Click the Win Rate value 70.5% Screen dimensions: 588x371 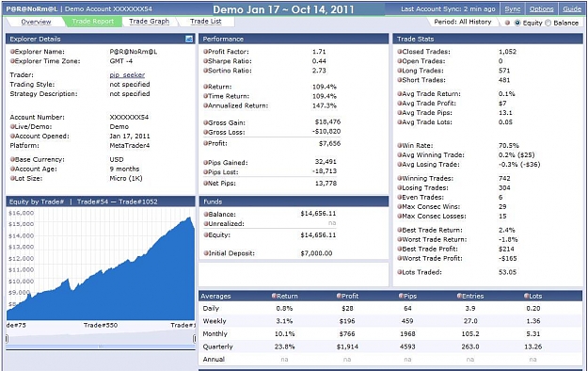pyautogui.click(x=508, y=145)
